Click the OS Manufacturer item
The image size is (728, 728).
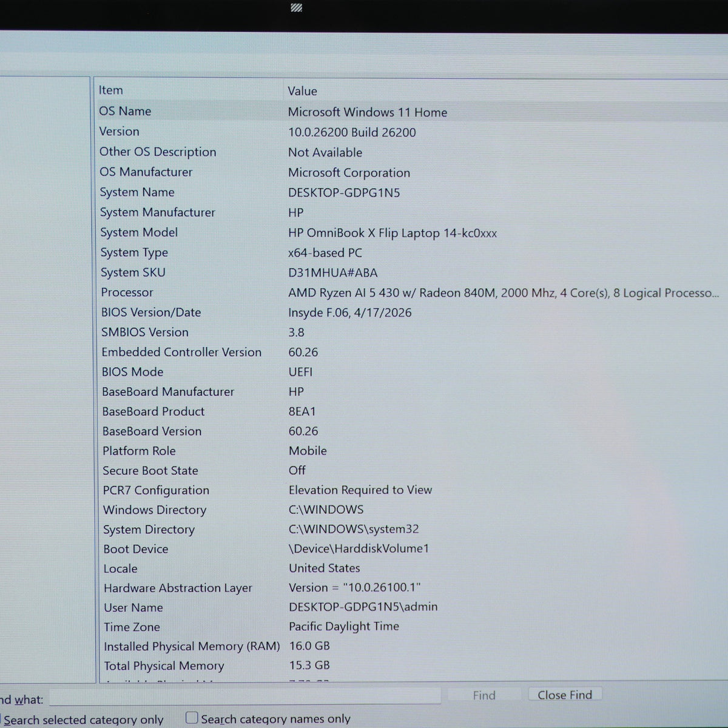tap(146, 172)
